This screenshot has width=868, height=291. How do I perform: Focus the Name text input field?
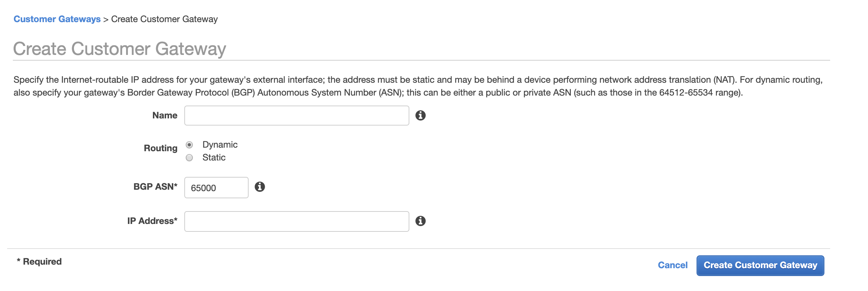(296, 116)
